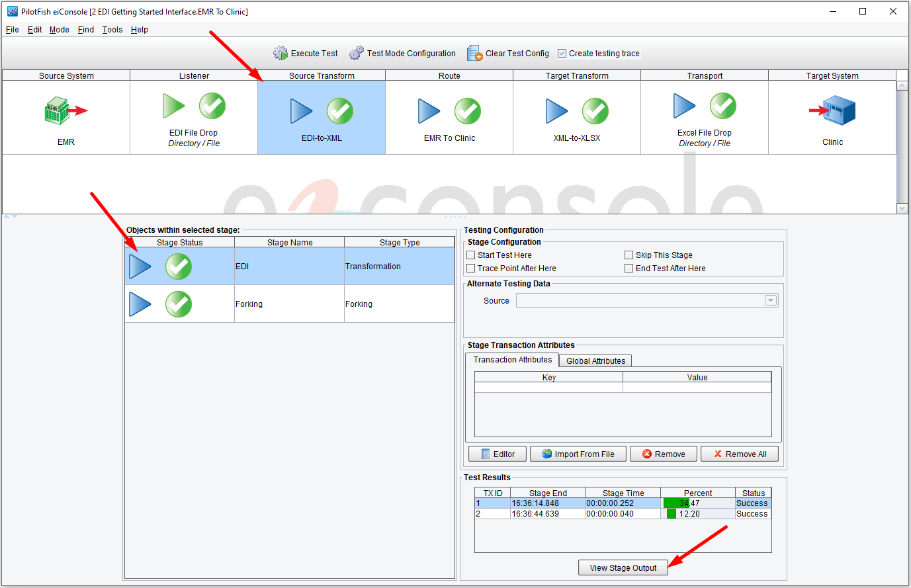Click the Transformation stage type cell
This screenshot has height=588, width=911.
[x=399, y=267]
